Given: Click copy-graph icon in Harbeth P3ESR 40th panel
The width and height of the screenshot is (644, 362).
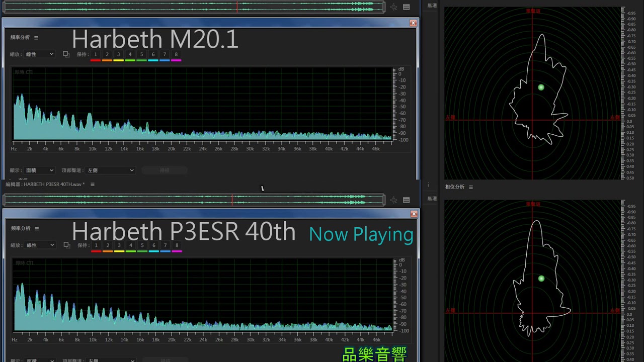Looking at the screenshot, I should [x=66, y=245].
